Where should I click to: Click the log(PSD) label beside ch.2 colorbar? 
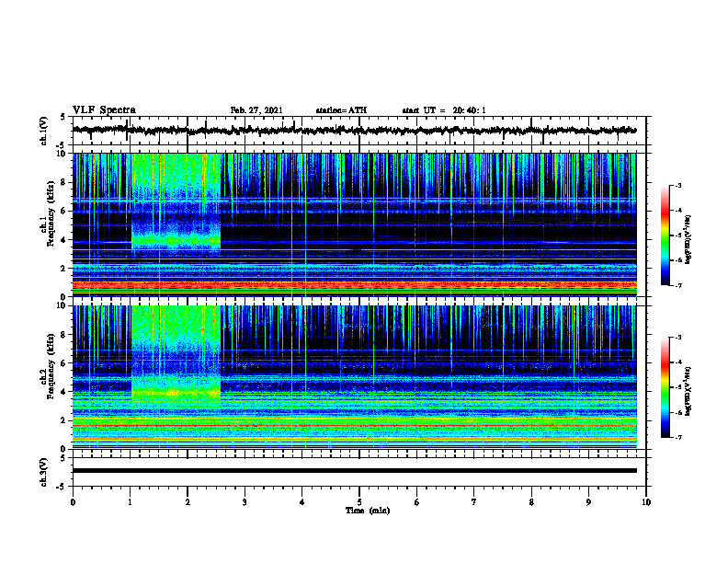click(x=688, y=391)
